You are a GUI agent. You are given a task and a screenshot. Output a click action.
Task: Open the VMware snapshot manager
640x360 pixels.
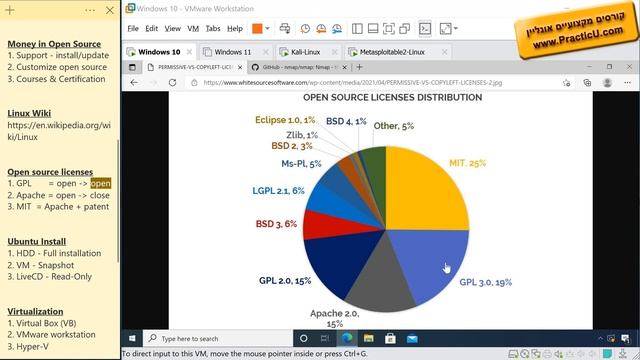coord(337,29)
